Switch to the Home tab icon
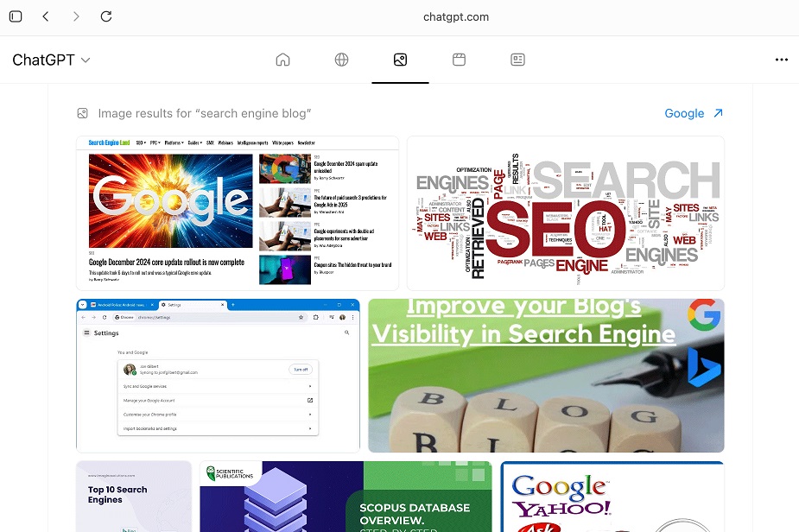The image size is (799, 532). tap(282, 60)
